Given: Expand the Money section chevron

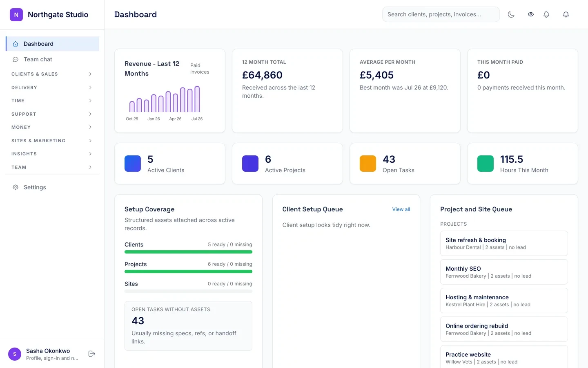Looking at the screenshot, I should click(90, 127).
